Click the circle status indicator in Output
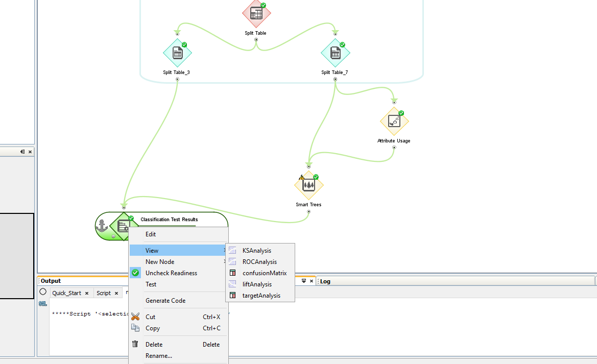This screenshot has height=364, width=597. tap(43, 292)
